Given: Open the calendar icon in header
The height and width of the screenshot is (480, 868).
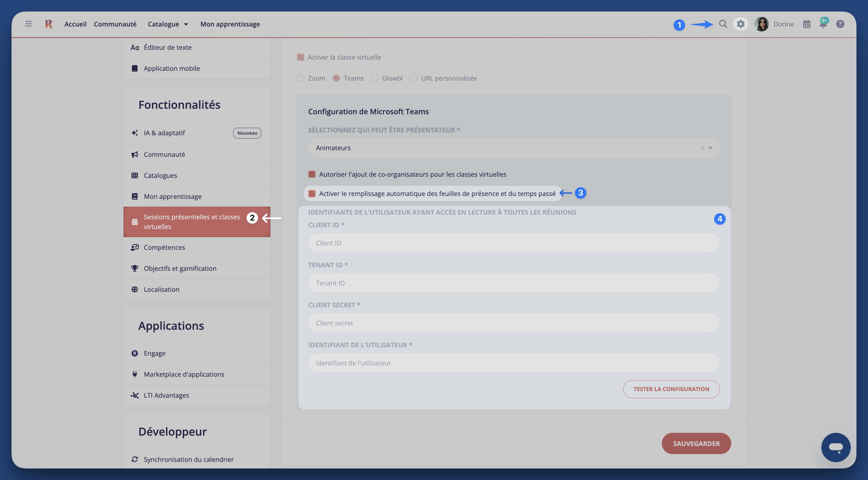Looking at the screenshot, I should pyautogui.click(x=806, y=24).
